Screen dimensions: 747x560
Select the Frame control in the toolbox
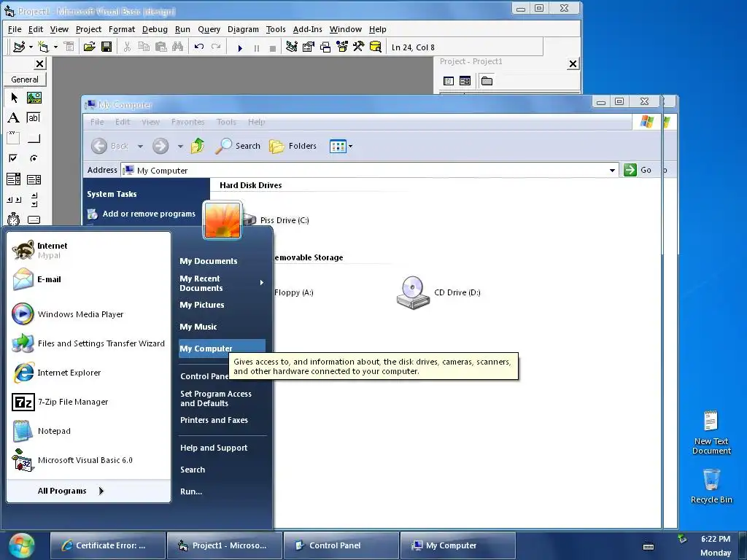click(x=14, y=138)
